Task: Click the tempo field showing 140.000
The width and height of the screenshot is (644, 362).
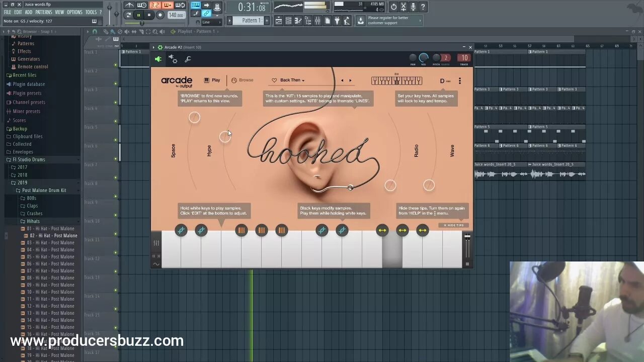Action: 176,15
